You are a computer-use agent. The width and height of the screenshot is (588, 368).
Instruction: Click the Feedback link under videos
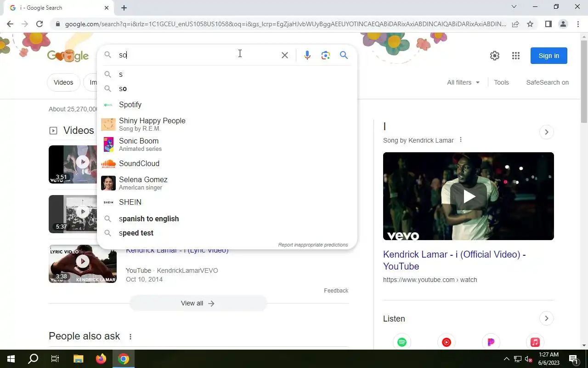336,291
